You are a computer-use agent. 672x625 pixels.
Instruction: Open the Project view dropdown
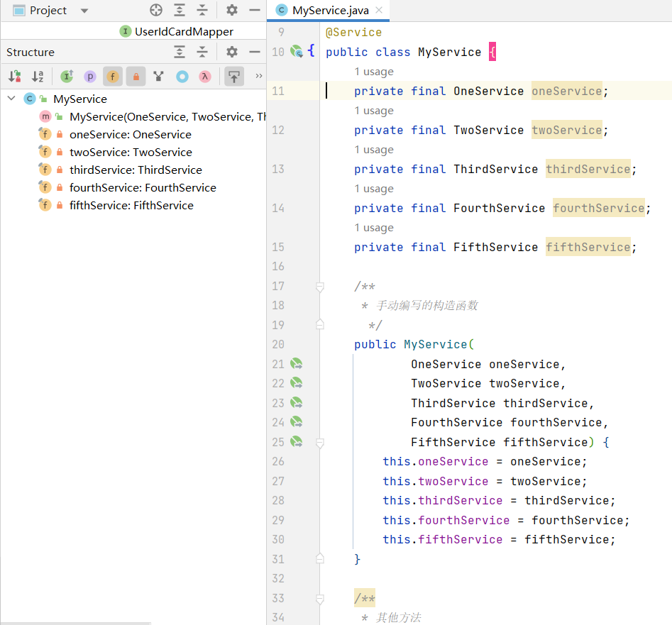[84, 11]
